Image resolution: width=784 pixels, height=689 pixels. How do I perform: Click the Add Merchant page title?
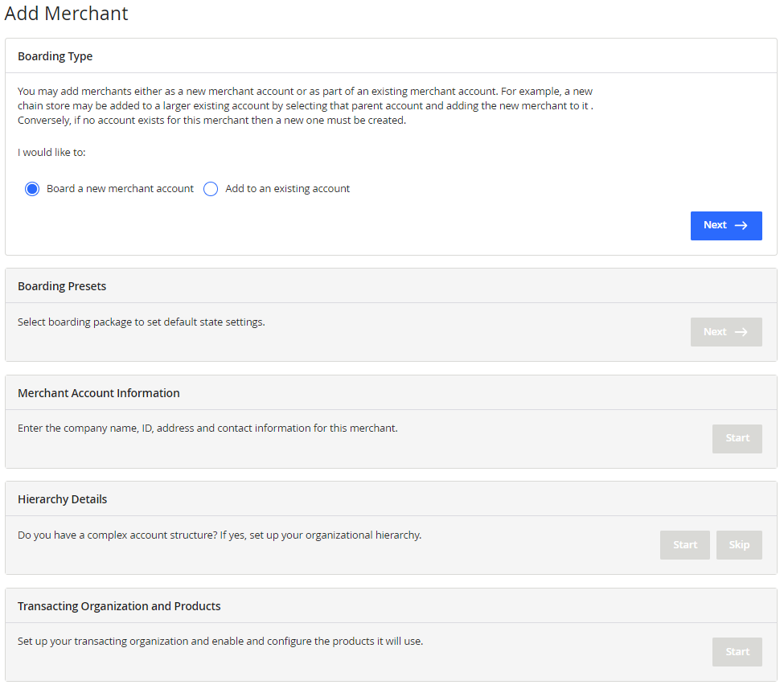[67, 14]
